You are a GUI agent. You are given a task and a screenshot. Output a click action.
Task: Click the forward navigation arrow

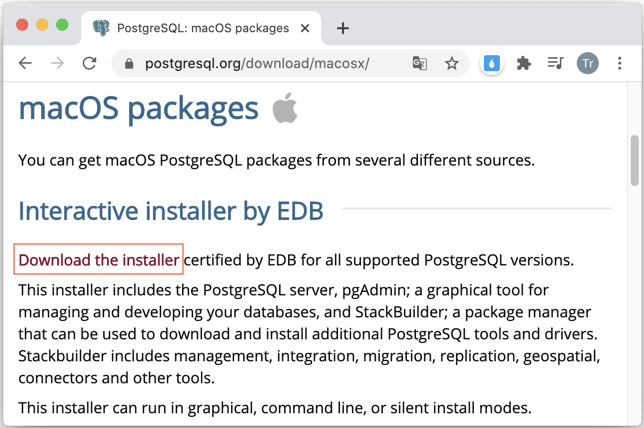click(57, 63)
